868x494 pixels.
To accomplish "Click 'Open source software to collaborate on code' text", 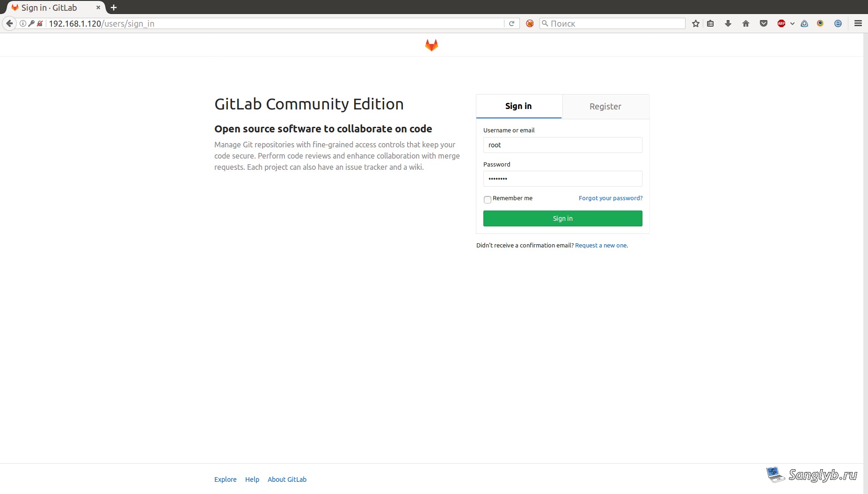I will 323,129.
